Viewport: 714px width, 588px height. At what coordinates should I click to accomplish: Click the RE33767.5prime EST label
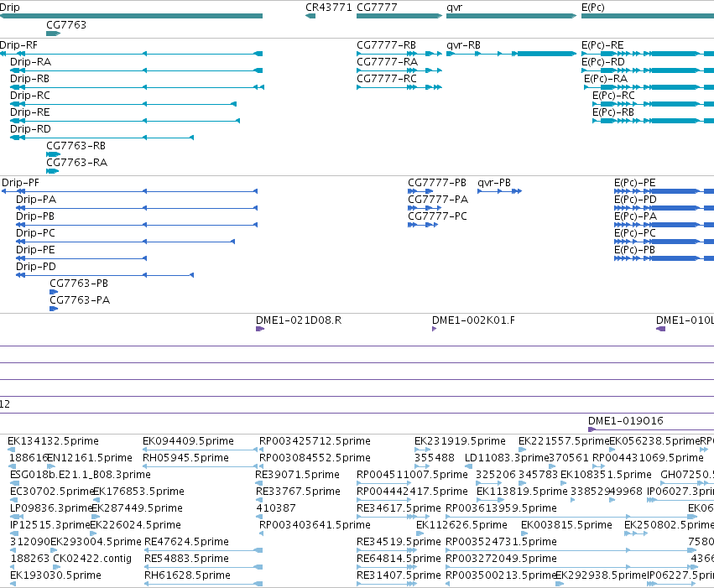tap(298, 492)
